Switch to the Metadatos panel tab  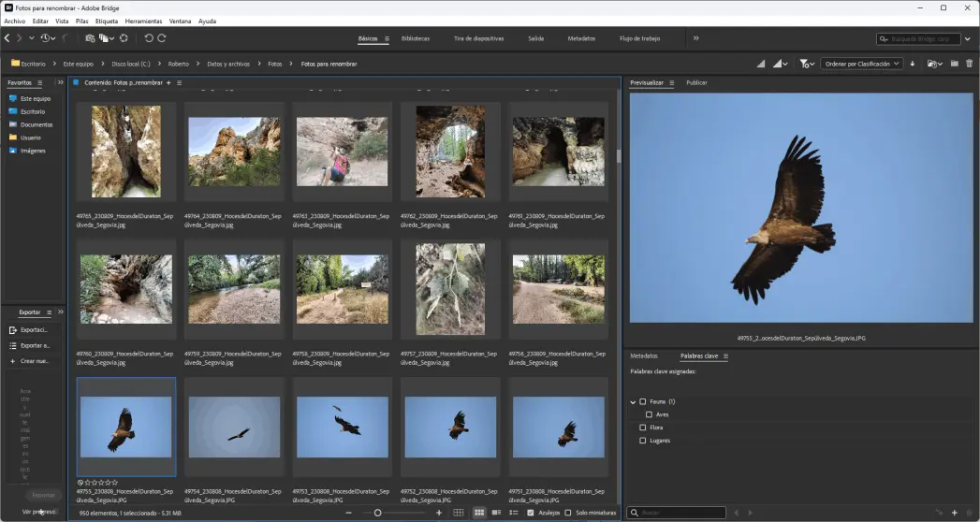[643, 356]
